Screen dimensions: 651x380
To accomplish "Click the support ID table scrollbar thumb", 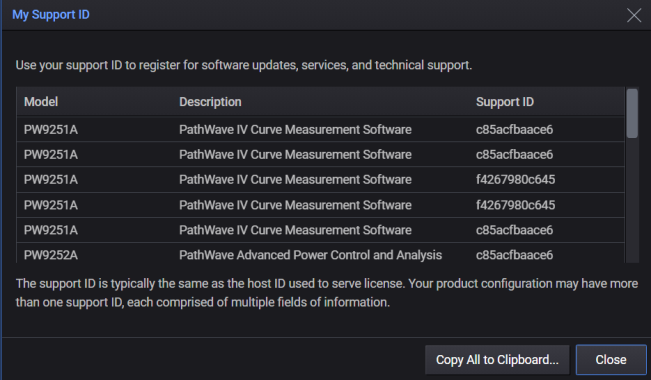I will (632, 113).
